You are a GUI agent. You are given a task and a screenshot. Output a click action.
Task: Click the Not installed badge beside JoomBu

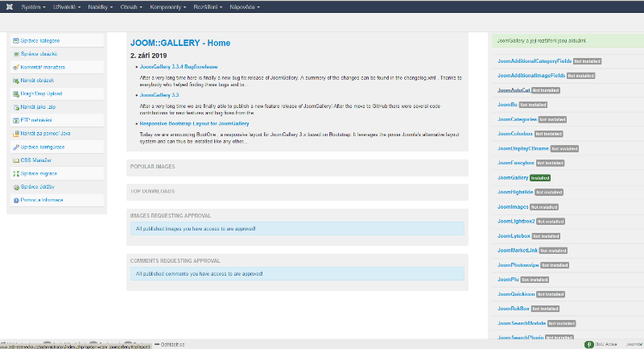[x=533, y=105]
